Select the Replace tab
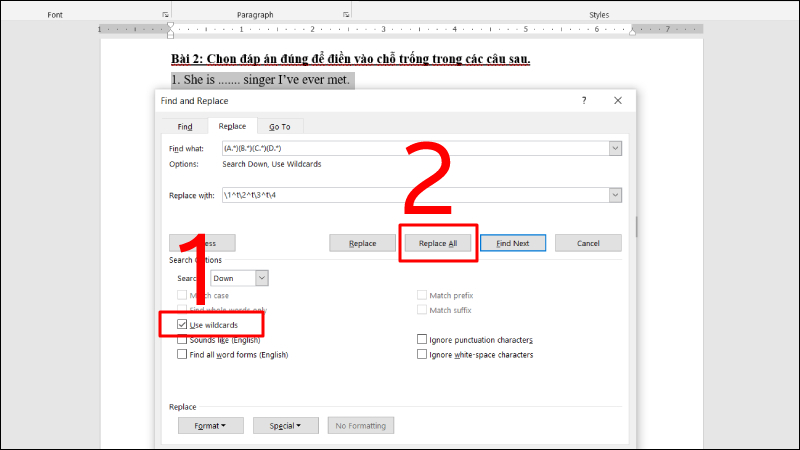 232,126
